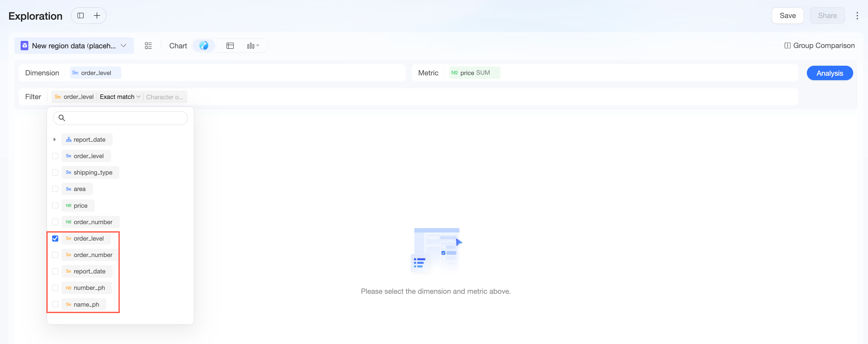
Task: Expand the report_date hierarchy arrow
Action: pyautogui.click(x=55, y=139)
